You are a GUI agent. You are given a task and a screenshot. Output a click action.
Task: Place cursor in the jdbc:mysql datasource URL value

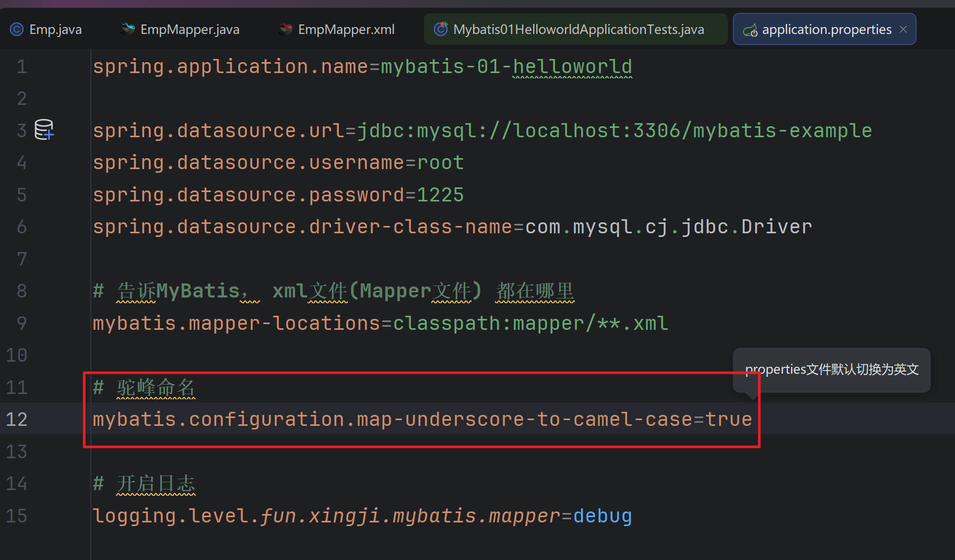click(x=614, y=130)
